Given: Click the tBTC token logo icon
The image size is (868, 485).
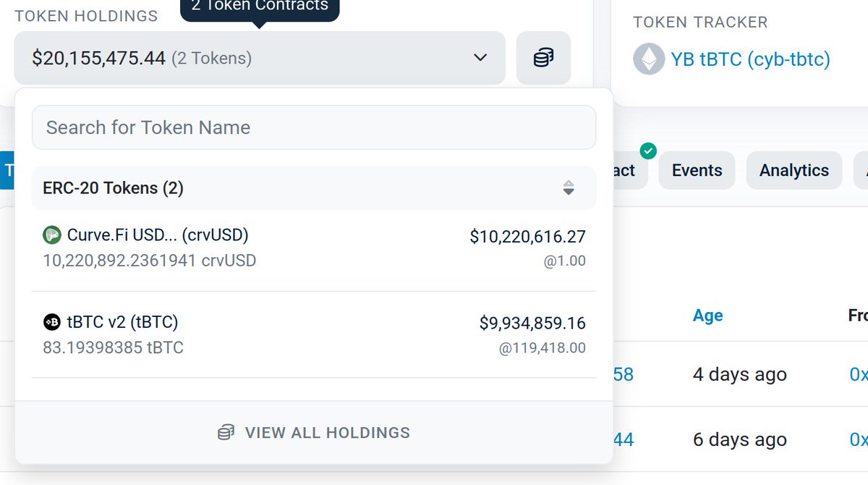Looking at the screenshot, I should point(51,322).
